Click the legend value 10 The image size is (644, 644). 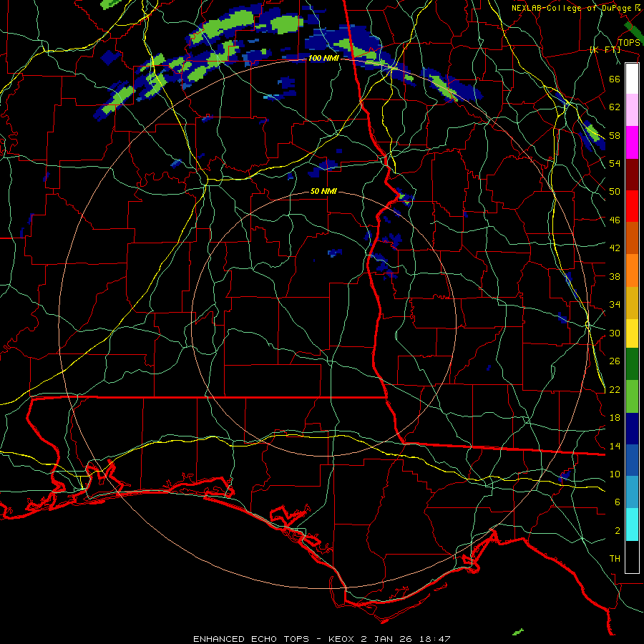(x=615, y=474)
